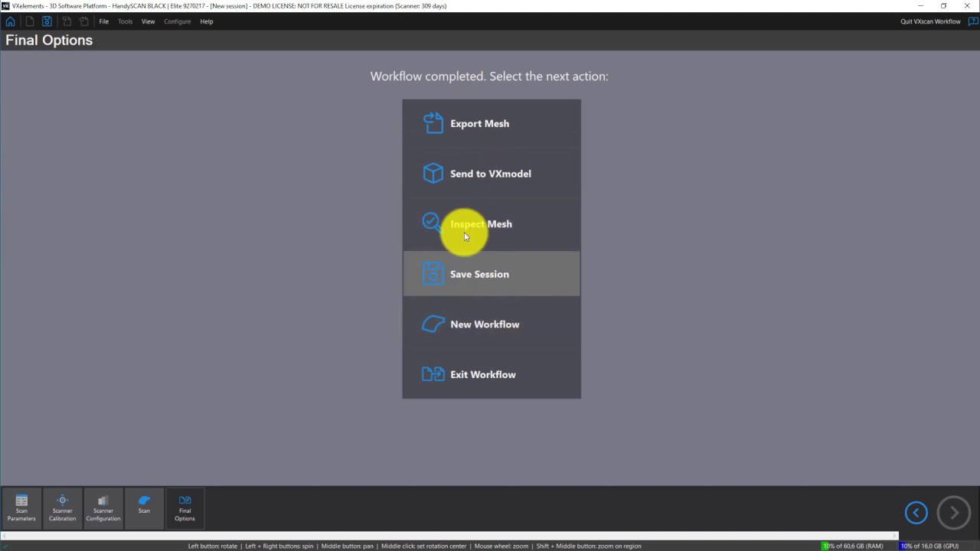Click the Save session disk icon

(x=47, y=21)
